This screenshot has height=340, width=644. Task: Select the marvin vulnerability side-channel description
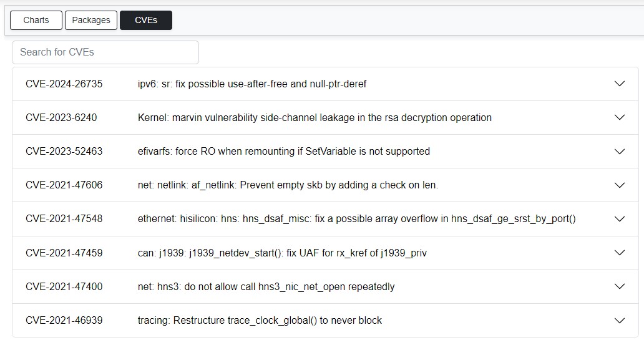[x=315, y=117]
